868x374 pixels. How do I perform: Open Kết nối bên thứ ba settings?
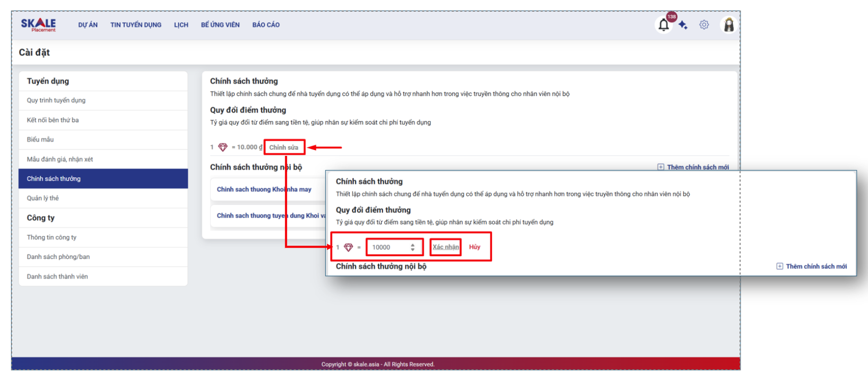click(x=53, y=120)
